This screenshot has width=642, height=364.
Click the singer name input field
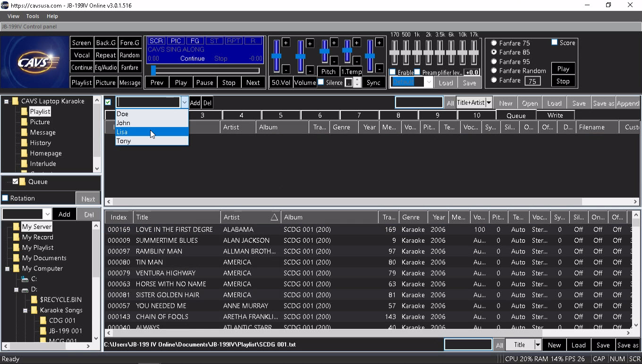coord(148,102)
